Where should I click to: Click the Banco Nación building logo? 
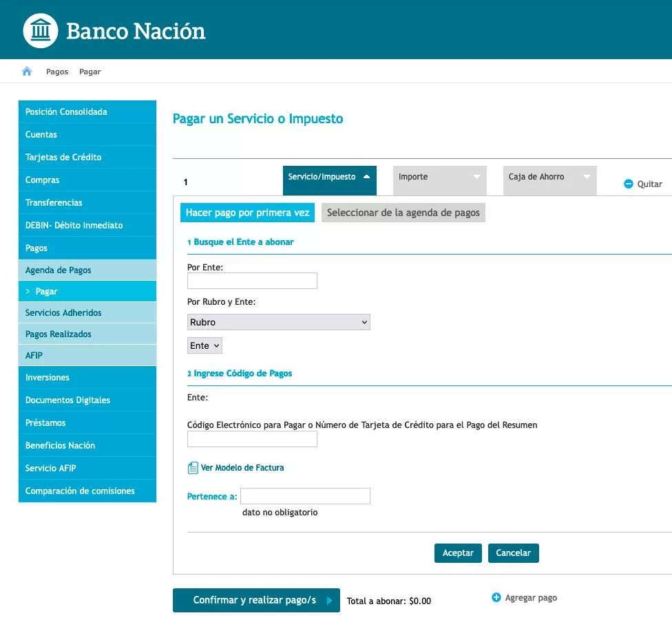(x=41, y=30)
